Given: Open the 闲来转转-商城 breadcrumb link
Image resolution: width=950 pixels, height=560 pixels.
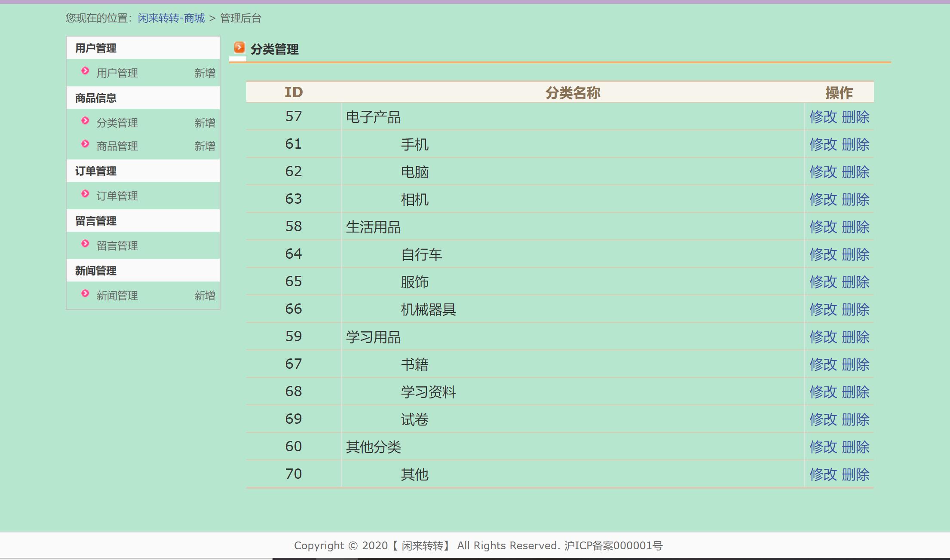Looking at the screenshot, I should click(x=170, y=18).
